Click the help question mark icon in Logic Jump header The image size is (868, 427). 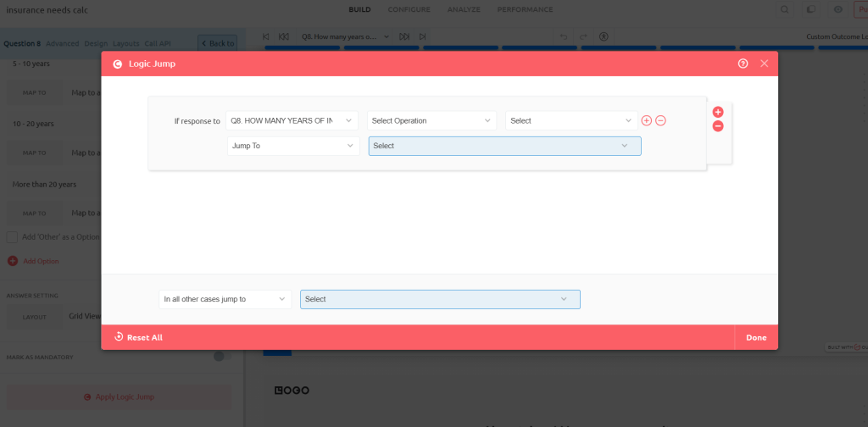click(743, 64)
